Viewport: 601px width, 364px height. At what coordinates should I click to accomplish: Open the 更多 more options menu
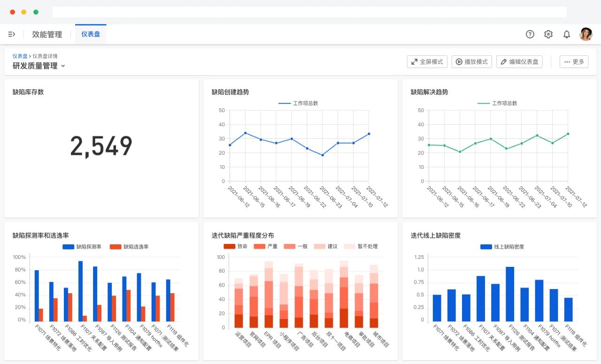[x=574, y=61]
